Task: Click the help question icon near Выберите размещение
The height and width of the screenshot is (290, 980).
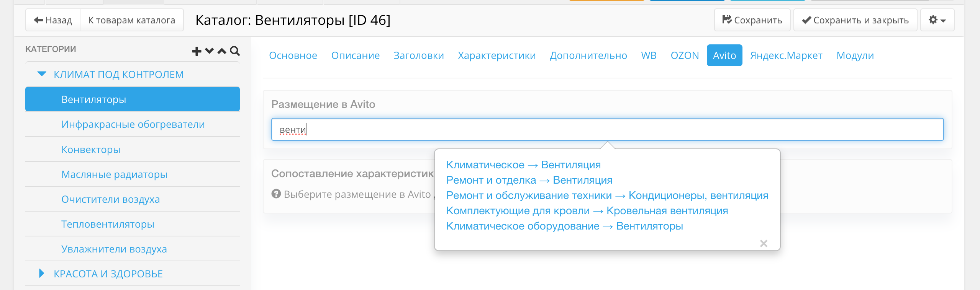Action: [x=276, y=194]
